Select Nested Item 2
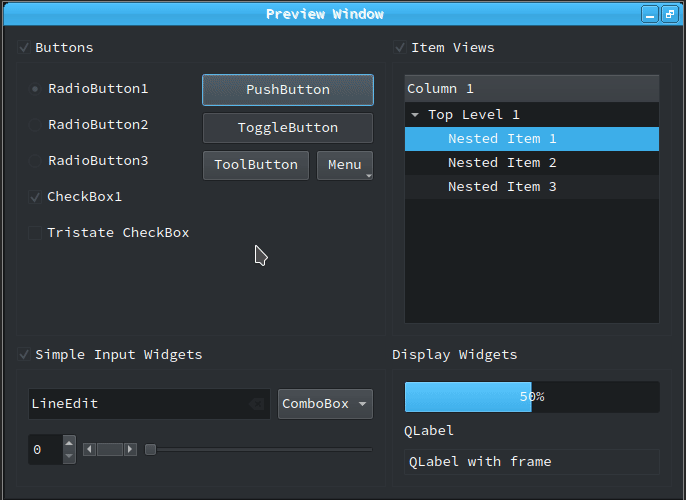Viewport: 686px width, 500px height. pos(532,163)
